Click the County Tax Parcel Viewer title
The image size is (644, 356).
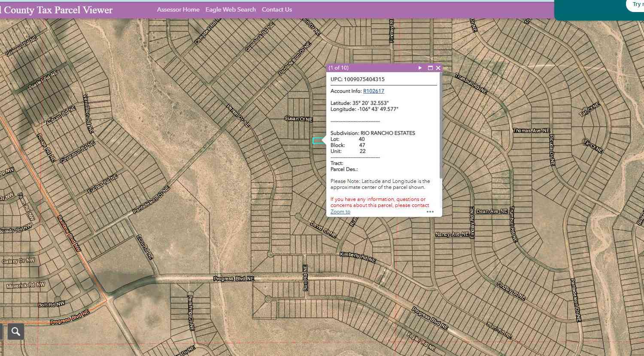(56, 10)
